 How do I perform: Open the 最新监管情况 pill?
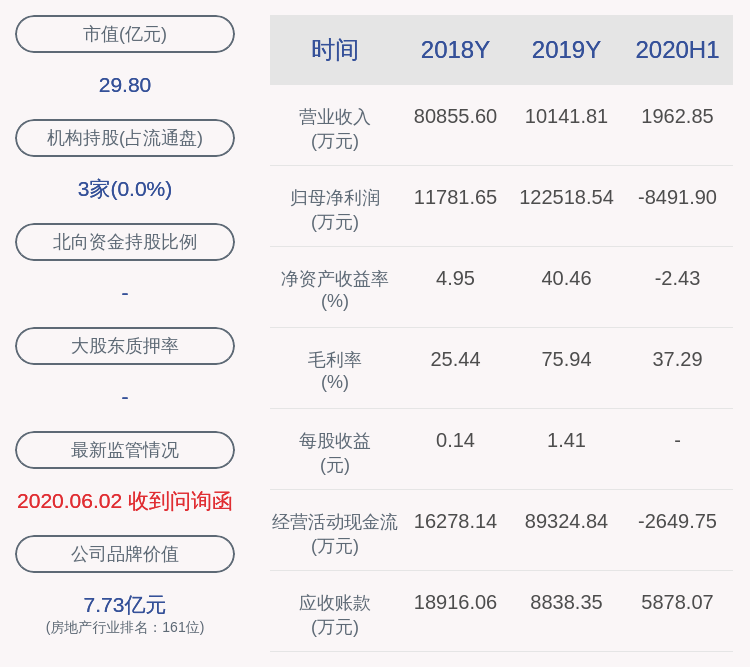(125, 450)
